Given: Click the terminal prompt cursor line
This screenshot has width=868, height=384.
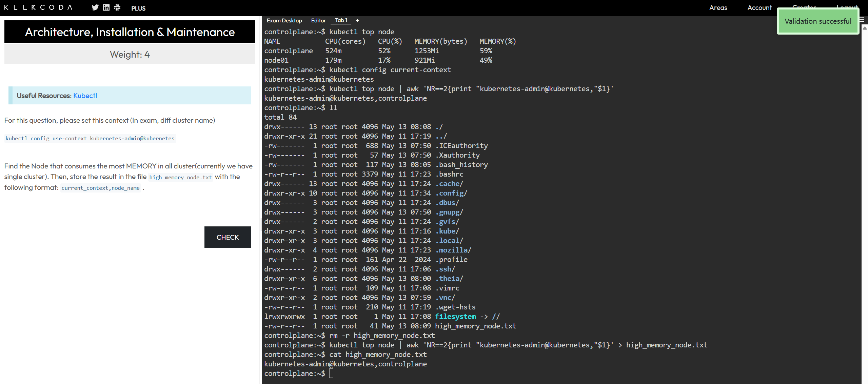Looking at the screenshot, I should tap(331, 373).
